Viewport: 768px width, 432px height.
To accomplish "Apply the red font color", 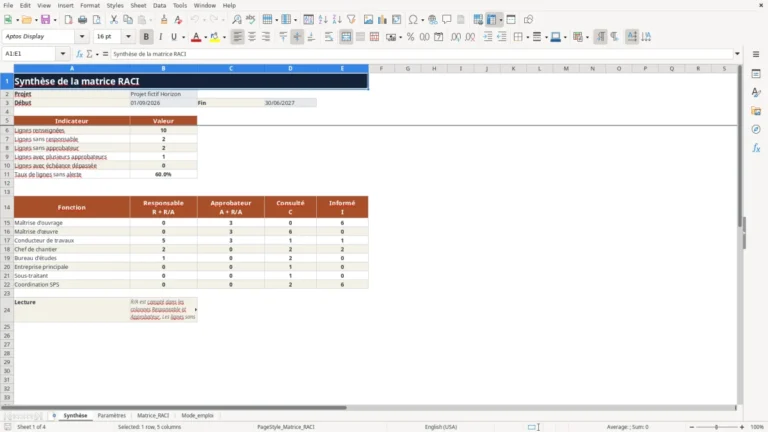I will pos(196,37).
